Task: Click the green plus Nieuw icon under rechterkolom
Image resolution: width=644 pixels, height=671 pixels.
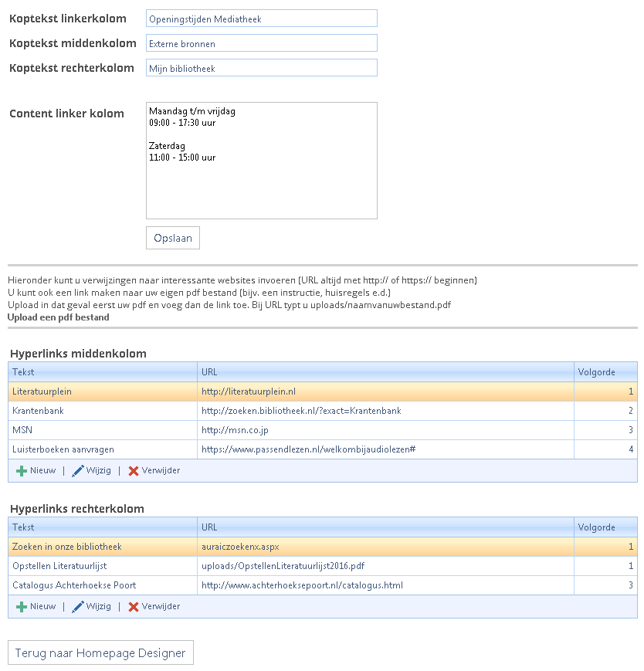Action: click(x=22, y=607)
